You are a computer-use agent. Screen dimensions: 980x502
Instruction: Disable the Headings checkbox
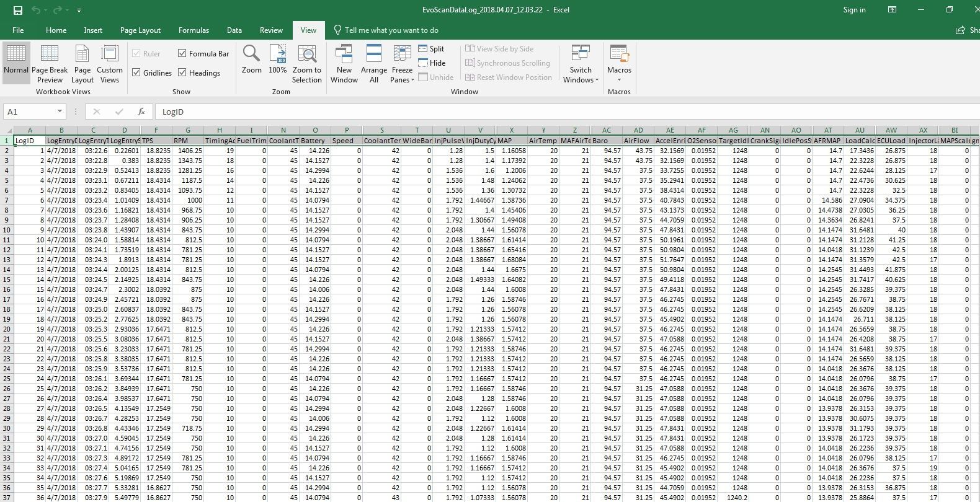pyautogui.click(x=182, y=73)
